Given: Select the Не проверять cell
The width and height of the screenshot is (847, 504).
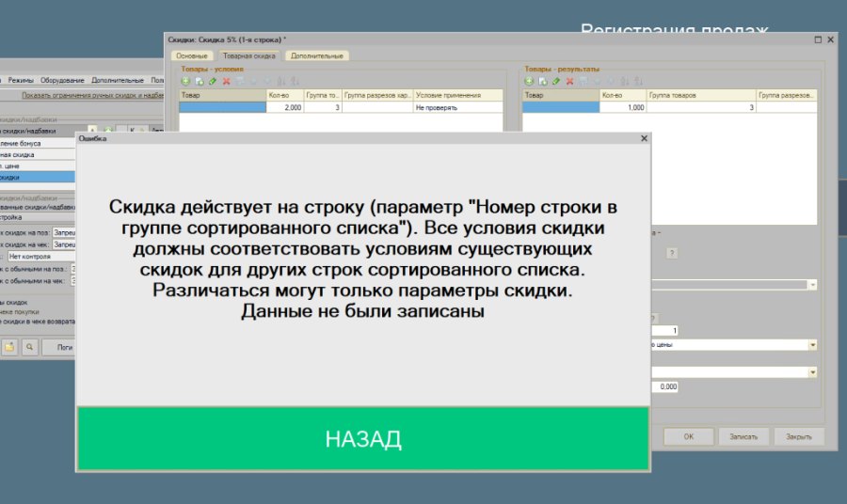Looking at the screenshot, I should (458, 107).
